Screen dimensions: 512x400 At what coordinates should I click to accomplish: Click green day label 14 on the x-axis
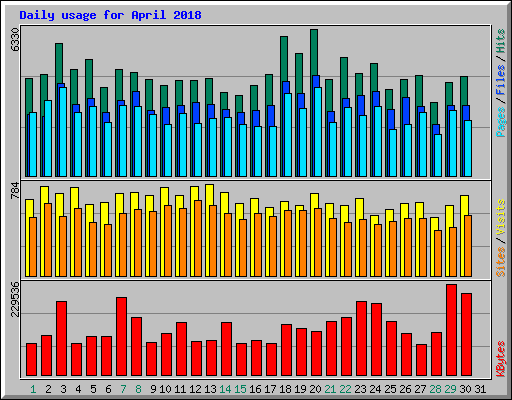(225, 389)
